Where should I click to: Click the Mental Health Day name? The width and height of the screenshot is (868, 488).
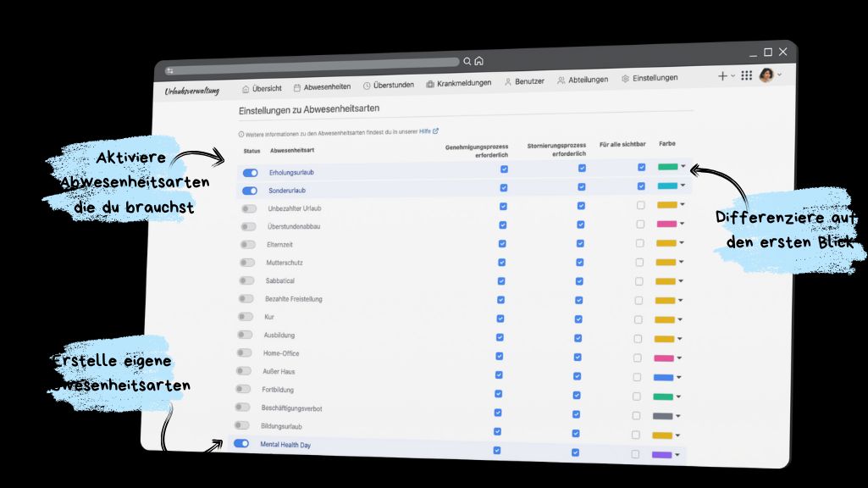pos(285,445)
